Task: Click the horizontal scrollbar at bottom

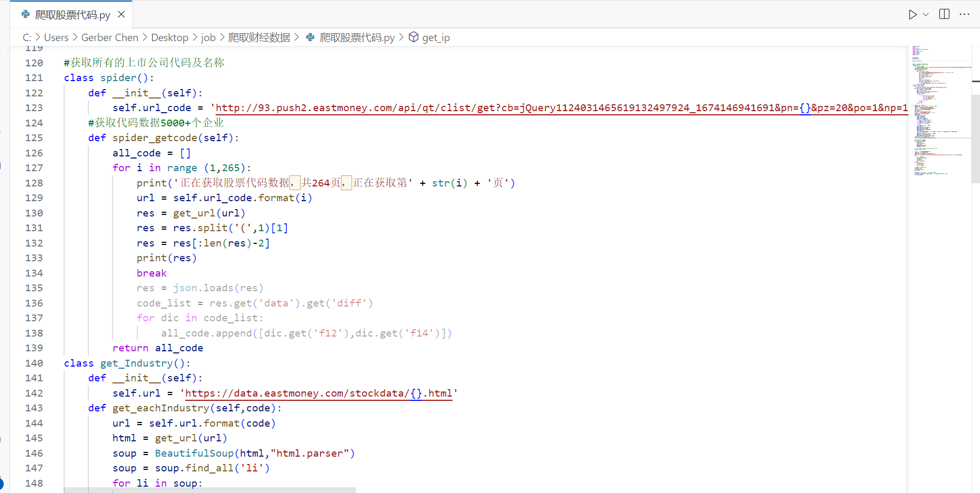Action: 209,490
